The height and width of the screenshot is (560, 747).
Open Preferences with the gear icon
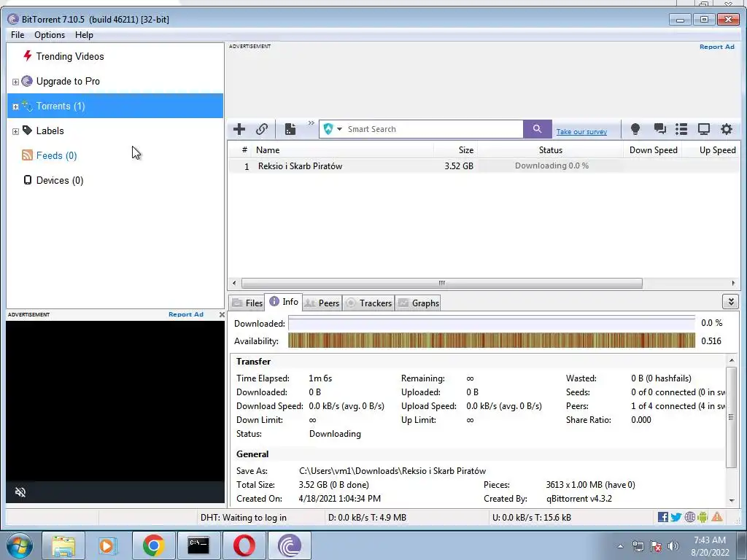tap(726, 129)
